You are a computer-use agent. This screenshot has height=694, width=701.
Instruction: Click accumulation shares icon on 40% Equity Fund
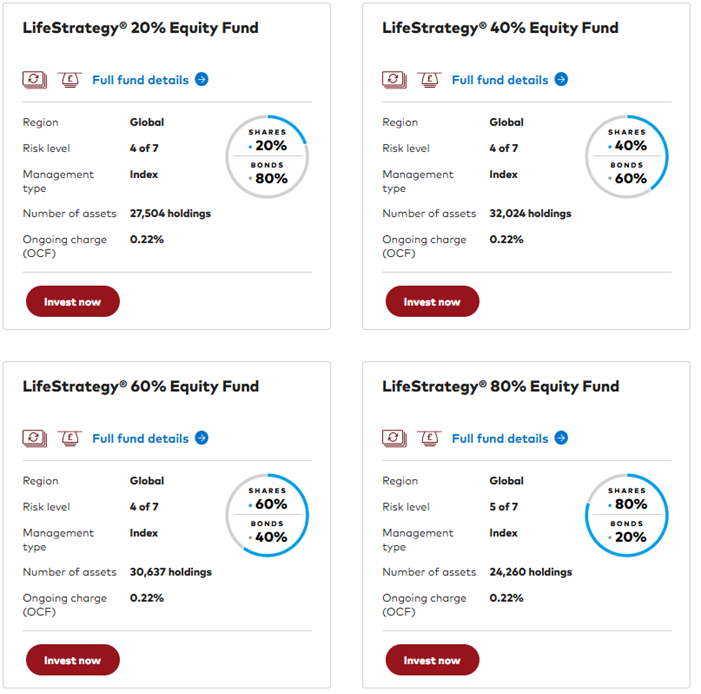tap(395, 79)
